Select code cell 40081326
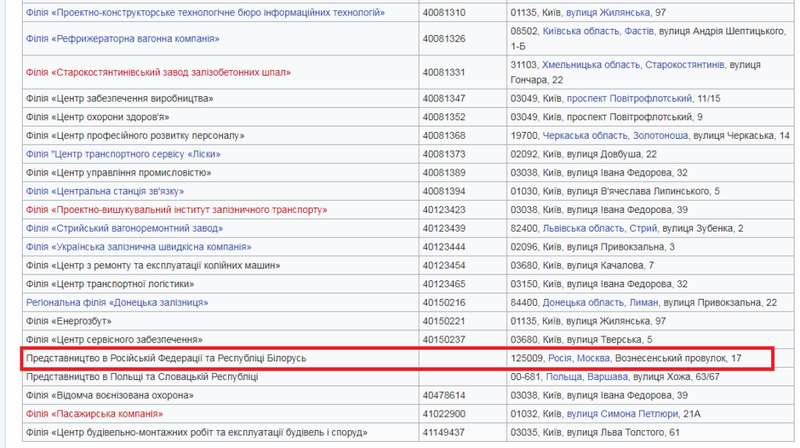The width and height of the screenshot is (800, 448). 444,38
